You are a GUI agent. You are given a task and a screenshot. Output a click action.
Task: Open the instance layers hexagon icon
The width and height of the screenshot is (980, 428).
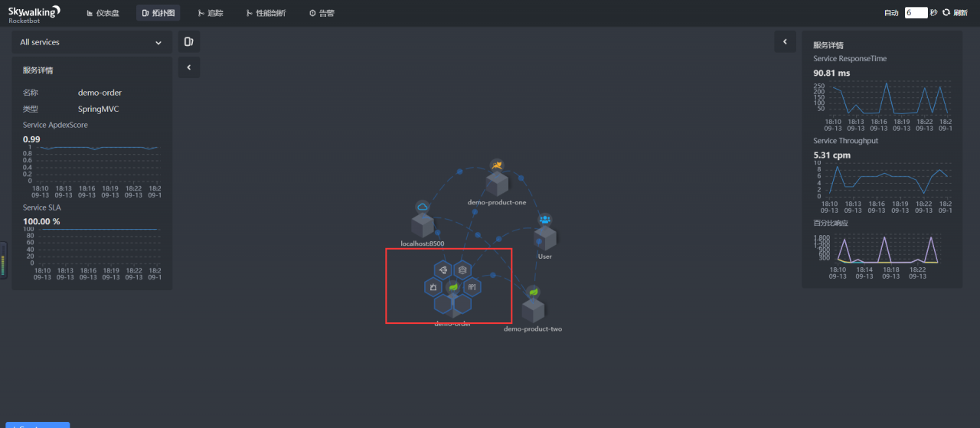click(462, 270)
